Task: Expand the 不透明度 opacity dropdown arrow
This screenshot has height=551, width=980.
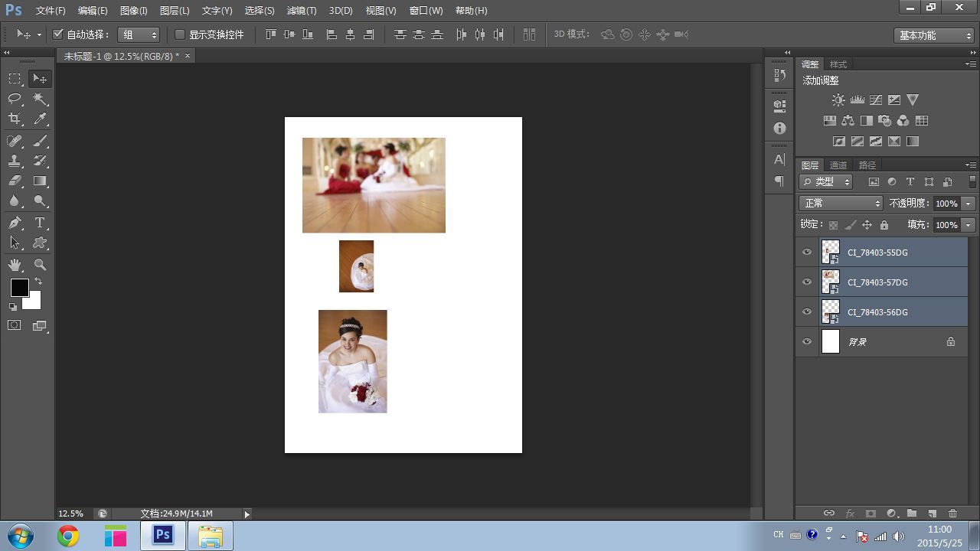Action: pos(969,204)
